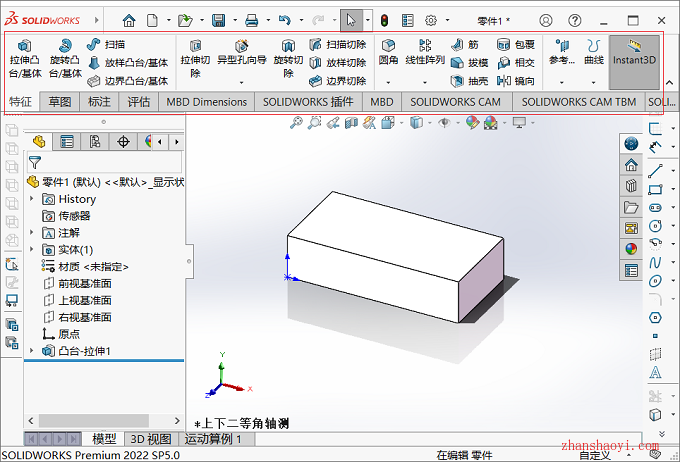Switch to the SOLIDWORKS CAM tab
The width and height of the screenshot is (680, 462).
click(455, 102)
